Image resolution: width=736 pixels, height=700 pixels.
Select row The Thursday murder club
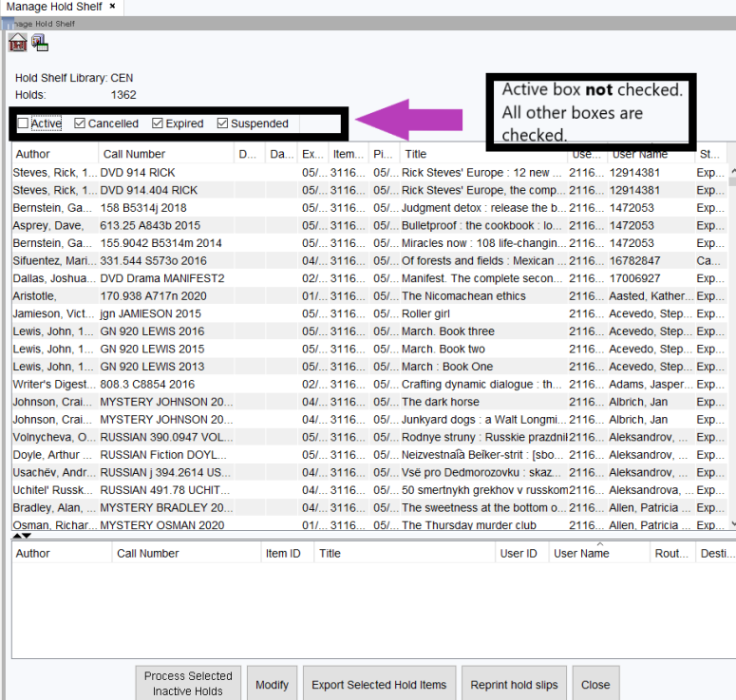point(369,524)
